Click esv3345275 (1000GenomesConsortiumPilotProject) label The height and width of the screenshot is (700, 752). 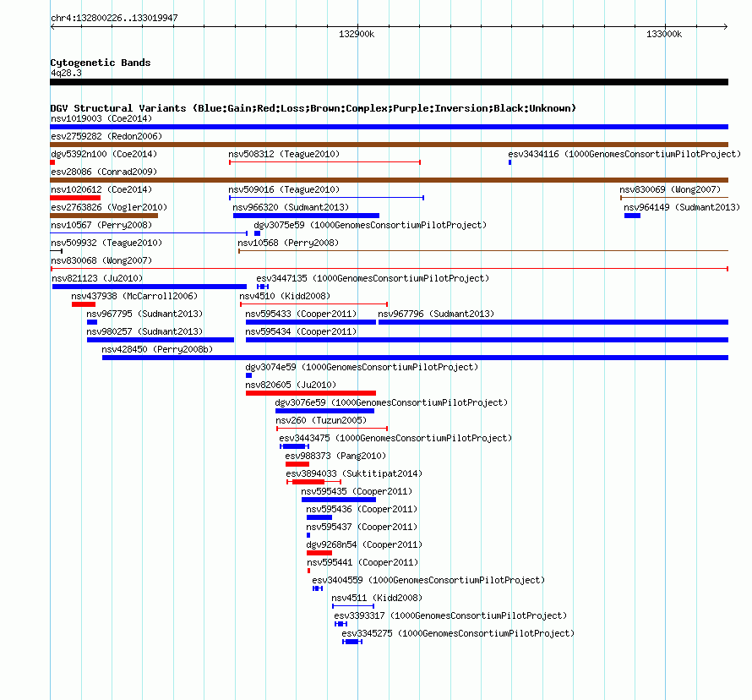point(458,633)
